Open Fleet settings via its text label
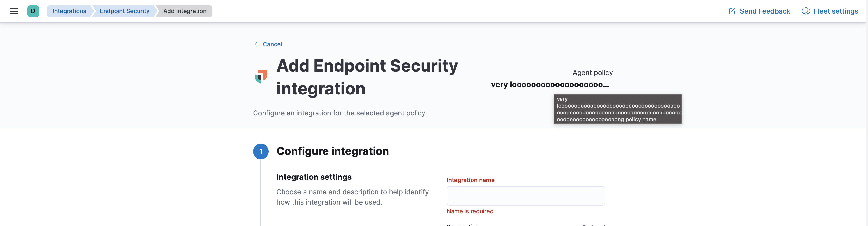This screenshot has width=868, height=226. 836,11
